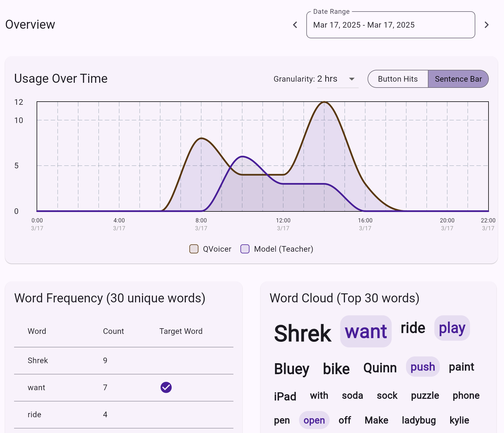Image resolution: width=504 pixels, height=433 pixels.
Task: Go to the next date range
Action: coord(487,25)
